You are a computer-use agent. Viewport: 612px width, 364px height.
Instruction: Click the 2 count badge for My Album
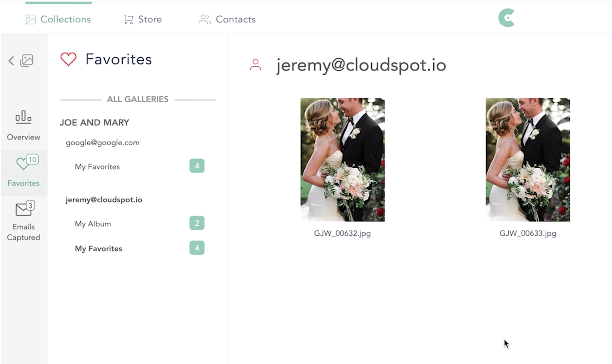197,223
